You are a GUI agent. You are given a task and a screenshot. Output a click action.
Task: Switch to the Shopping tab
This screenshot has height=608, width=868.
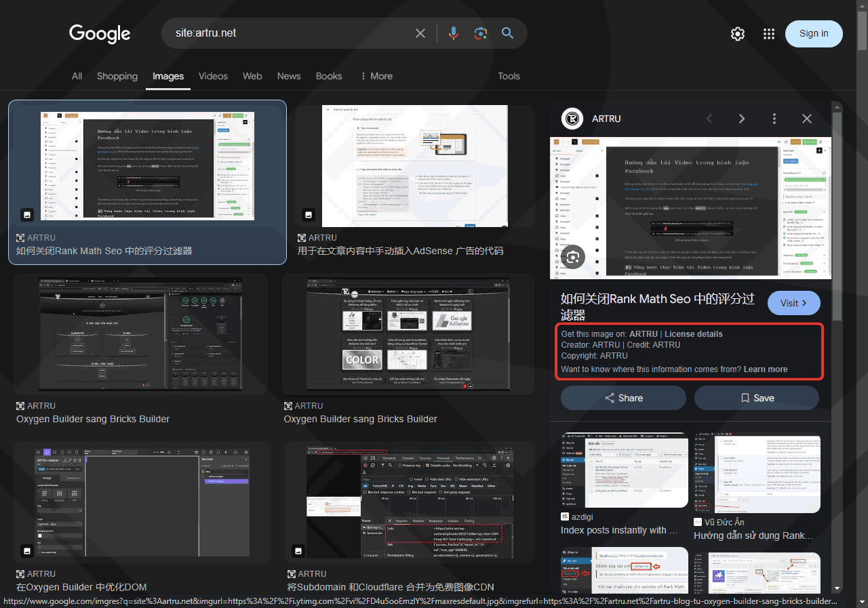[117, 76]
